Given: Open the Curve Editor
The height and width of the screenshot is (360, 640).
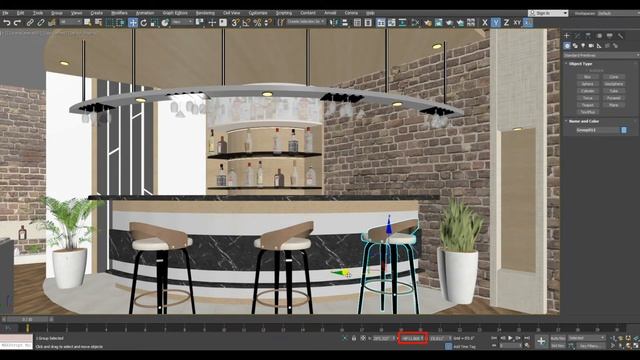Looking at the screenshot, I should [392, 23].
